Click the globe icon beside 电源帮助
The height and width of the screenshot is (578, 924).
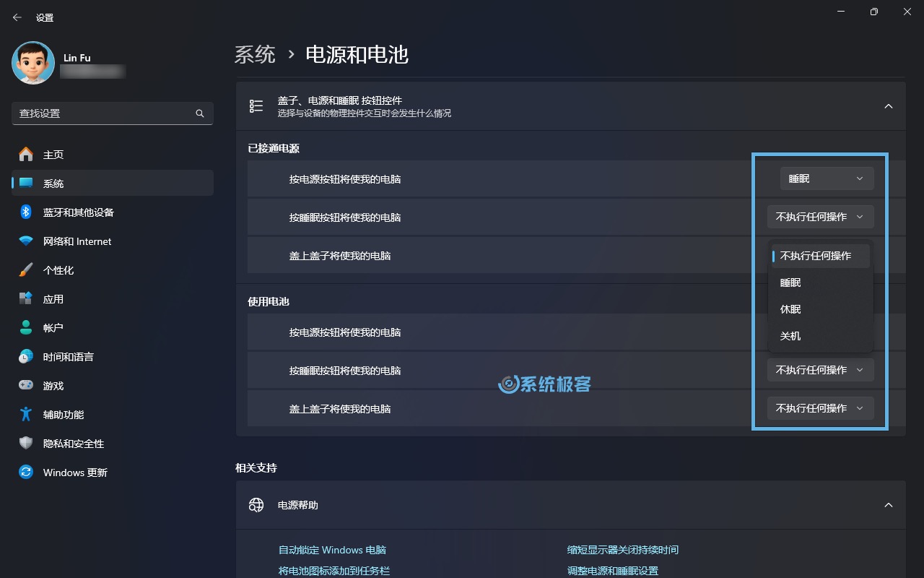256,505
